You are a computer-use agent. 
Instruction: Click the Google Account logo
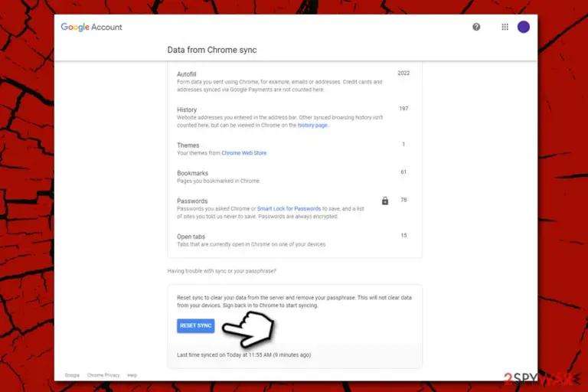pos(92,27)
